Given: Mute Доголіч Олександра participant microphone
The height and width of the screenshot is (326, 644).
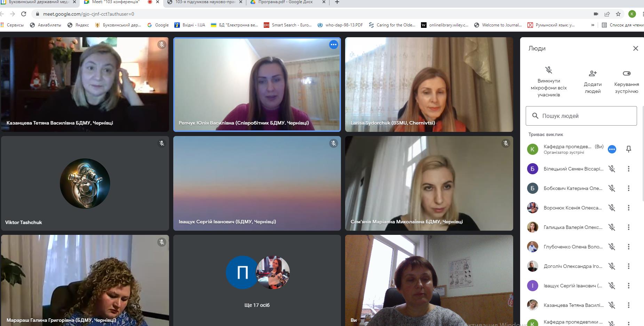Looking at the screenshot, I should [x=612, y=266].
